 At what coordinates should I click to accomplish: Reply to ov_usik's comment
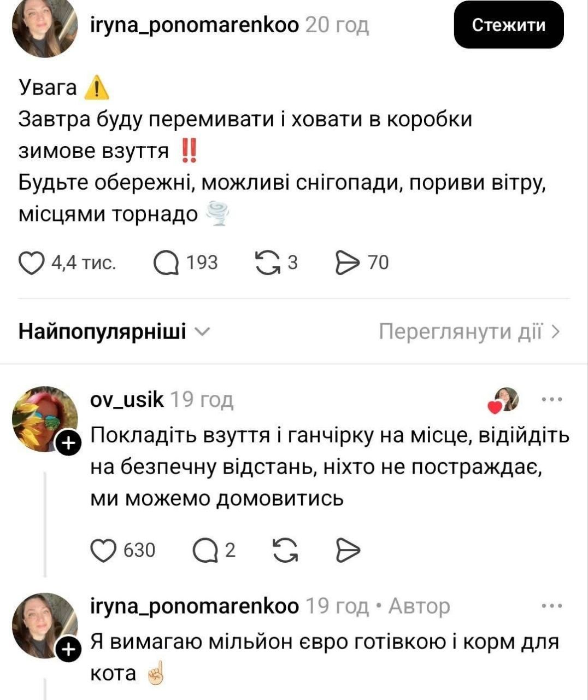(205, 550)
